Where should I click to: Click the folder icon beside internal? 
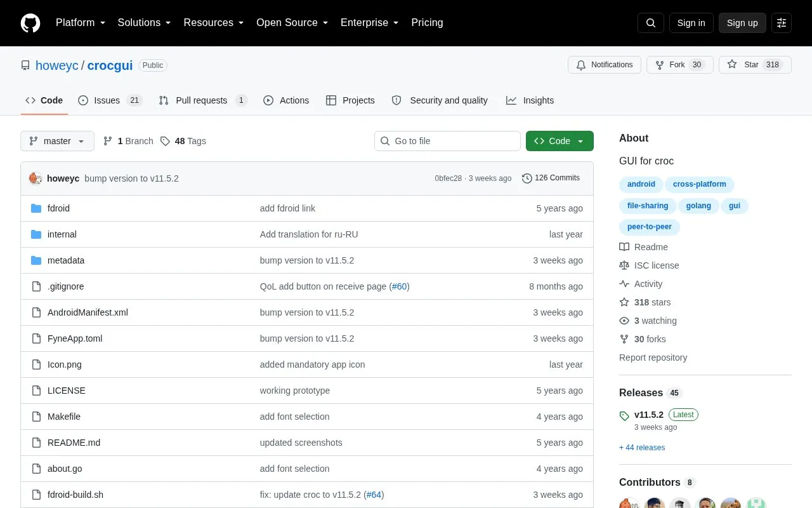click(x=36, y=234)
